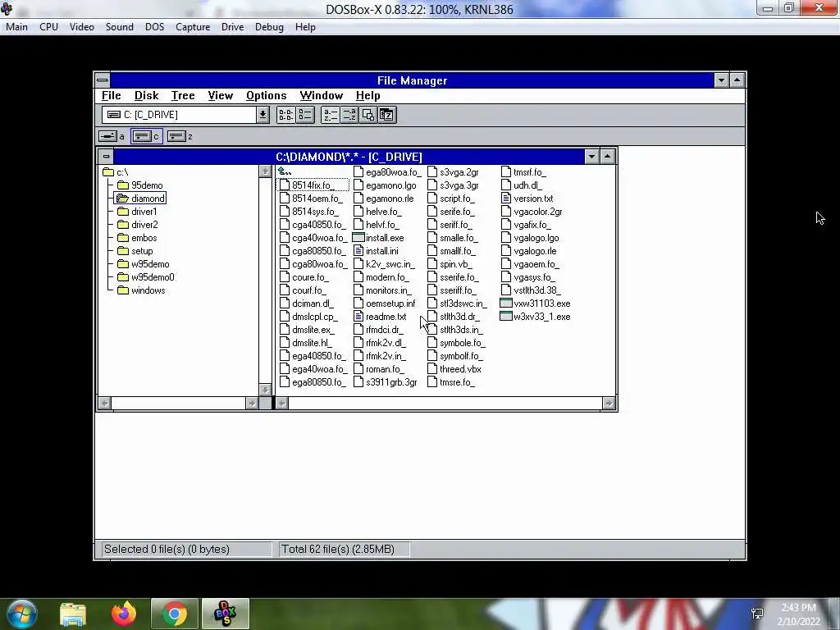
Task: Open the View menu in File Manager
Action: (x=220, y=96)
